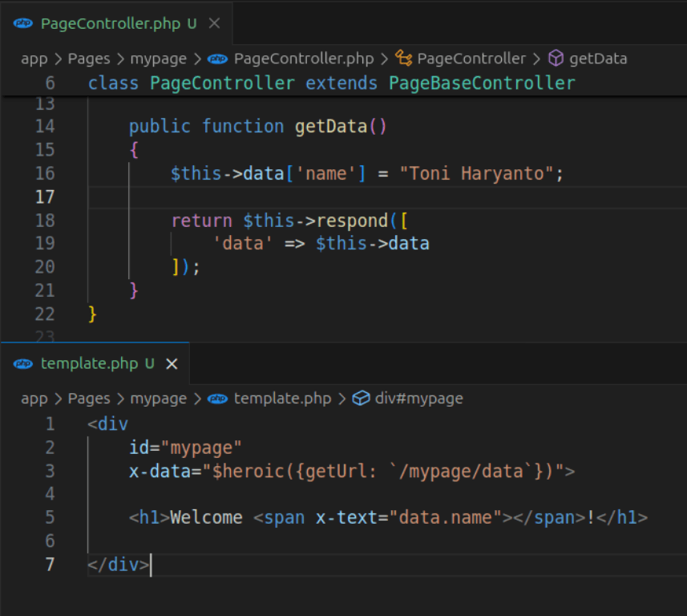The image size is (687, 616).
Task: Click chevron after PageController class breadcrumb
Action: (x=537, y=59)
